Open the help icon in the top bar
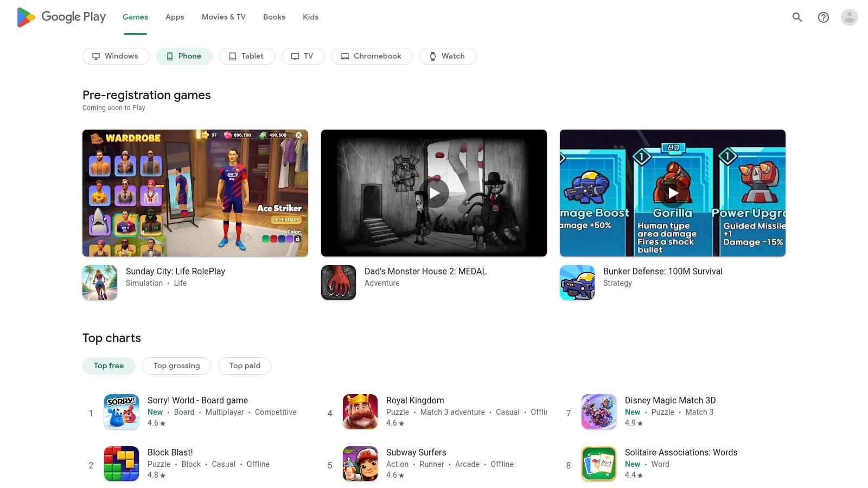 [x=823, y=17]
